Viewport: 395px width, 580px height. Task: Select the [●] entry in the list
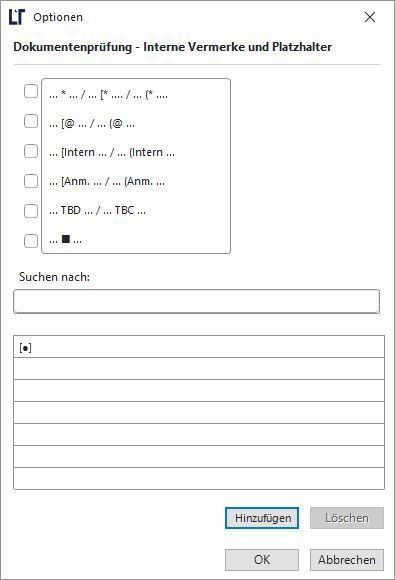click(199, 347)
